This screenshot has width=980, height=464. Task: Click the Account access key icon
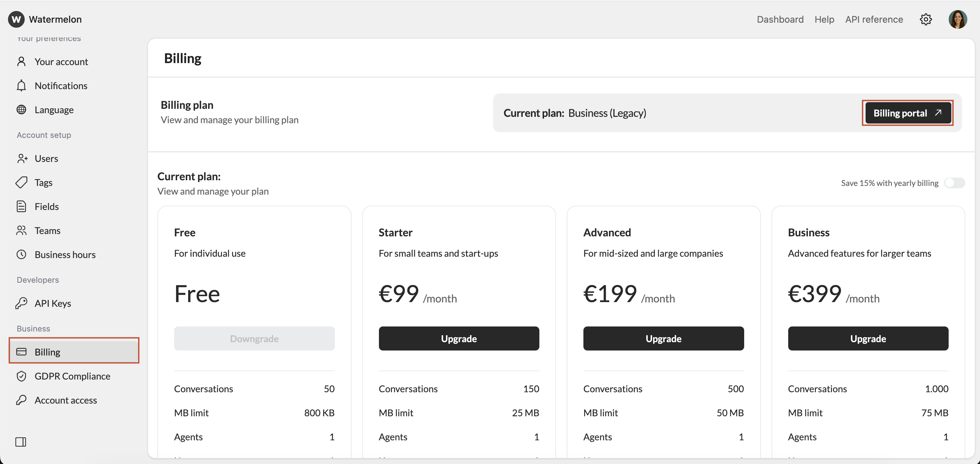tap(22, 400)
